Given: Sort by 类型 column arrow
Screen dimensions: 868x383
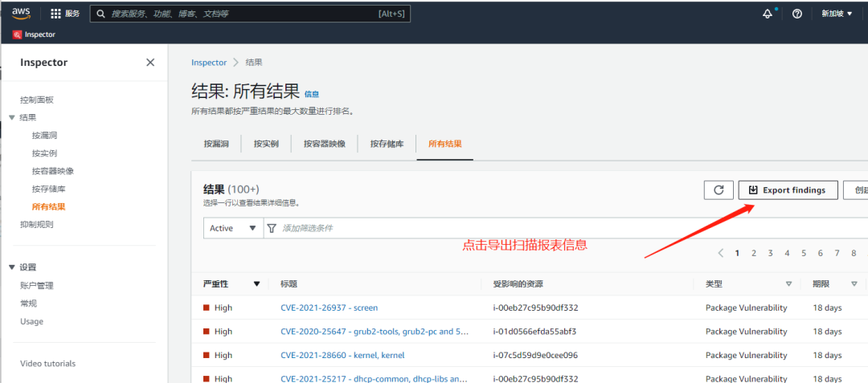Looking at the screenshot, I should tap(789, 284).
